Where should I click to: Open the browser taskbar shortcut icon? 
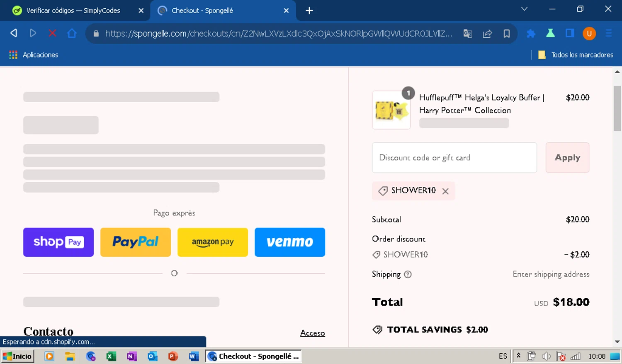[90, 356]
